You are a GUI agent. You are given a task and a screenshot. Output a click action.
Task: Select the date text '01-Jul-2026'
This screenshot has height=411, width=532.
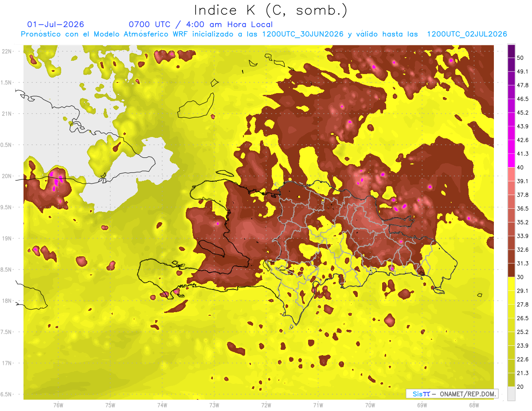55,24
